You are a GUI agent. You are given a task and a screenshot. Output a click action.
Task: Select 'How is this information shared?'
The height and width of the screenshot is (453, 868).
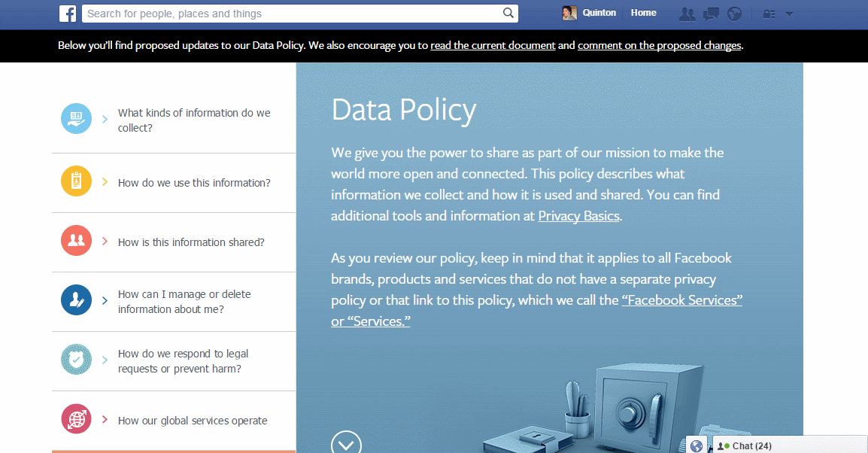click(x=191, y=242)
